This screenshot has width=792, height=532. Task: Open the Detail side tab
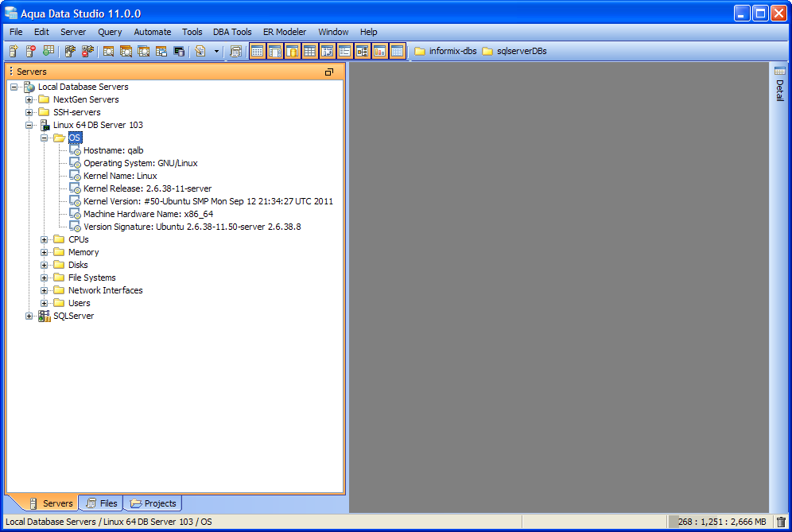click(x=780, y=83)
